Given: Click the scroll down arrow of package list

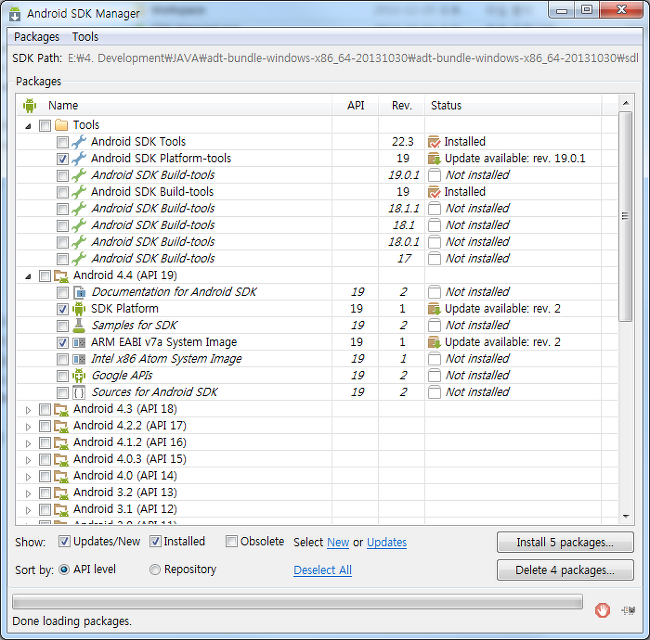Looking at the screenshot, I should click(x=626, y=516).
